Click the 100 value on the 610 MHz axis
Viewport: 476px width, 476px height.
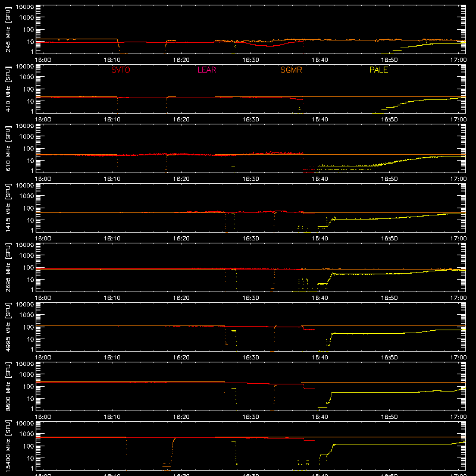click(29, 148)
